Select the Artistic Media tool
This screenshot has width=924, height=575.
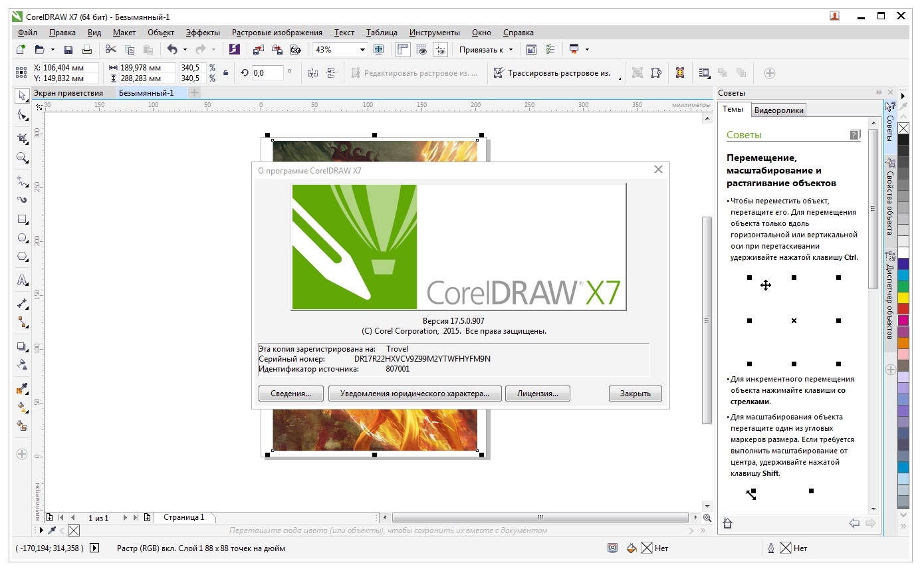[22, 200]
